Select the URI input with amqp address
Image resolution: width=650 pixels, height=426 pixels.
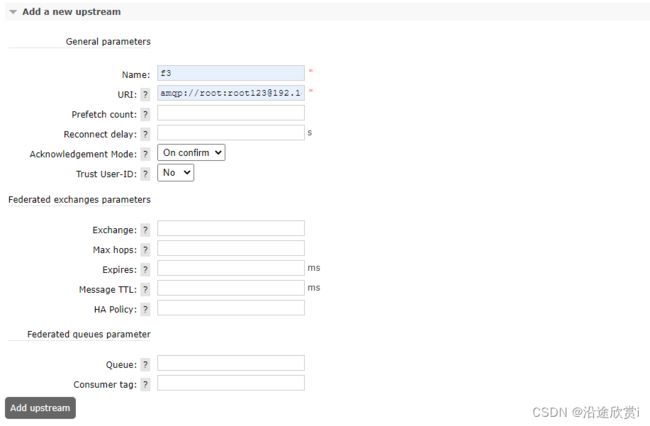point(231,93)
